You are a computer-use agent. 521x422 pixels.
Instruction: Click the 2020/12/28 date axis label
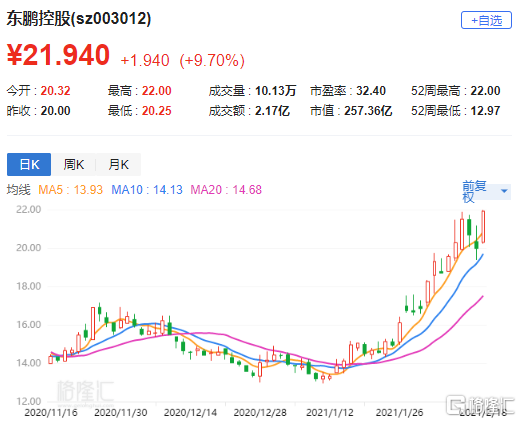[x=260, y=413]
